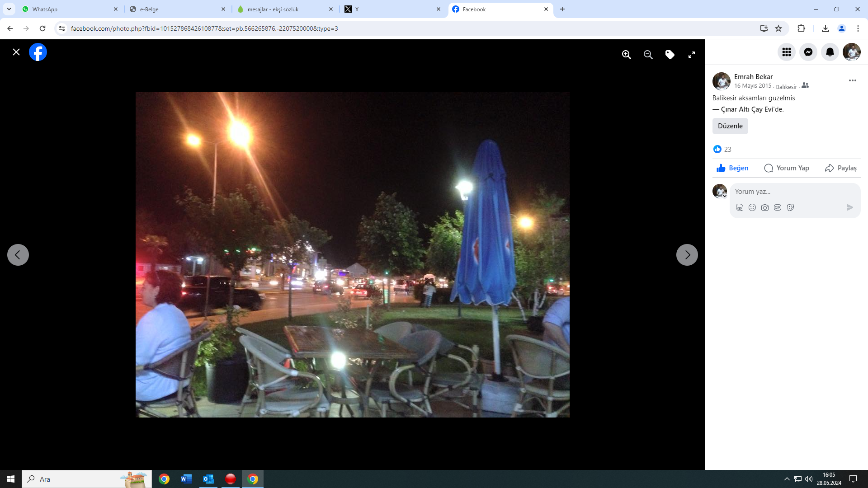Zoom out of the photo

coord(648,55)
